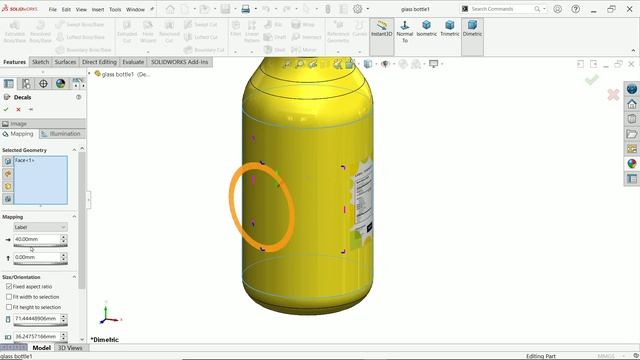Click the vertical offset slider under 0.00mm
The image size is (640, 360).
40,264
